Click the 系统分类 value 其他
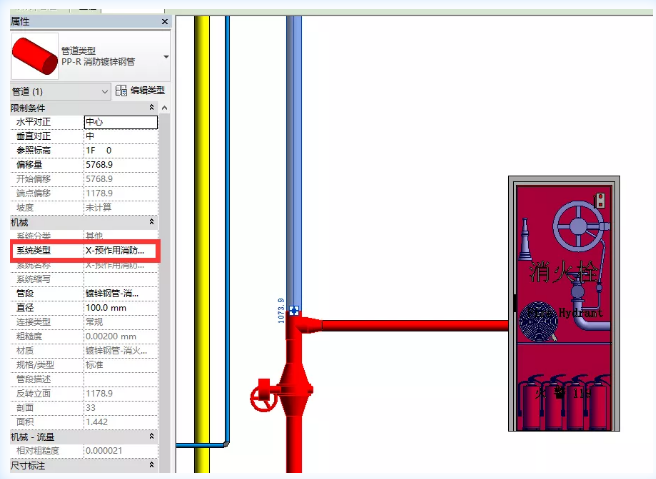This screenshot has width=656, height=479. pos(121,236)
